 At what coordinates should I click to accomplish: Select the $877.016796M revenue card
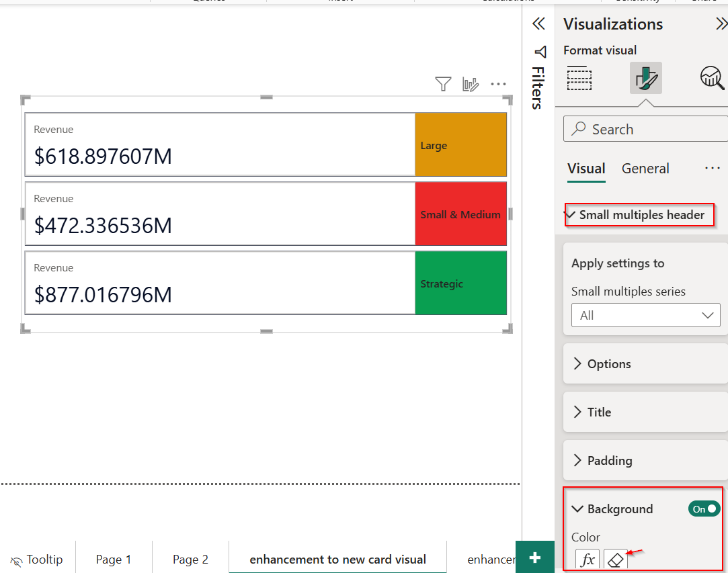tap(220, 283)
